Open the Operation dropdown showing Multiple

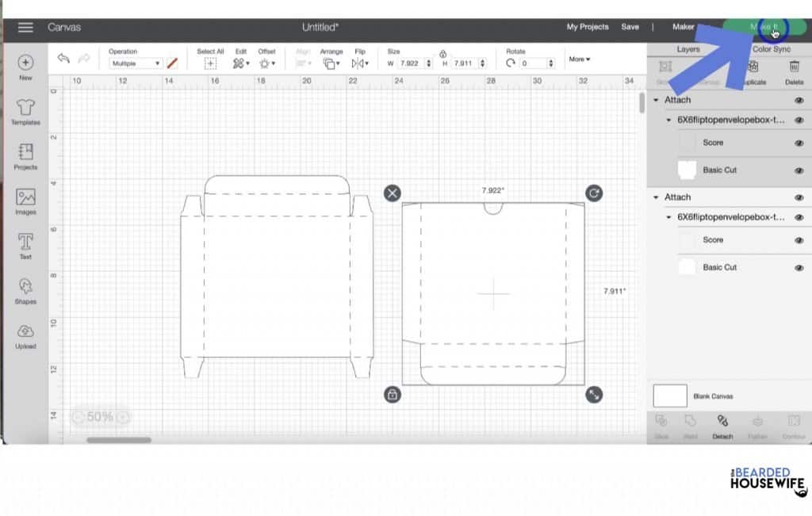(135, 63)
